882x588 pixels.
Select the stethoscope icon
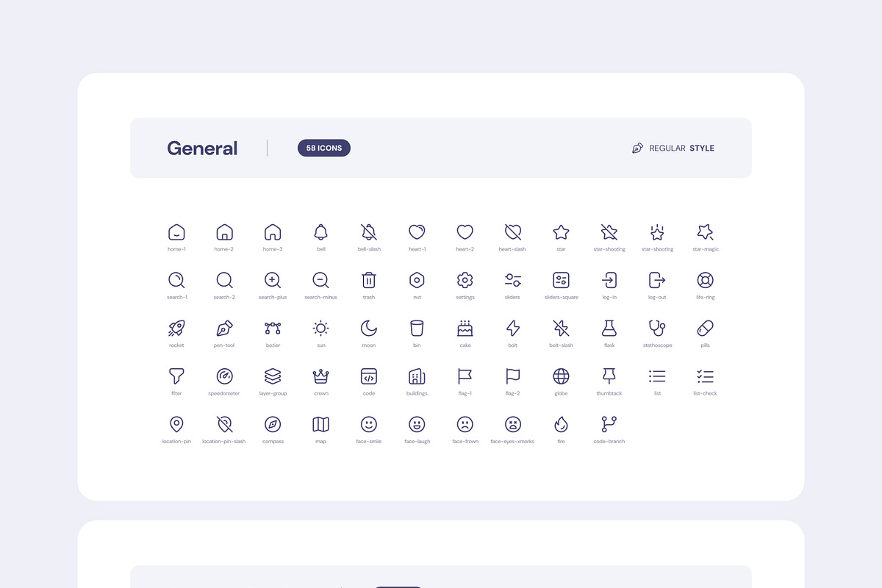click(x=657, y=328)
